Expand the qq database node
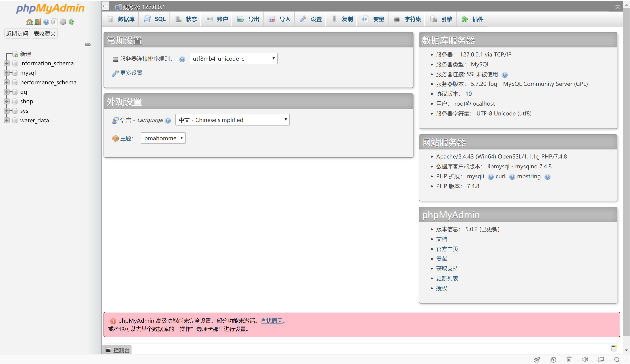Image resolution: width=630 pixels, height=364 pixels. 7,92
